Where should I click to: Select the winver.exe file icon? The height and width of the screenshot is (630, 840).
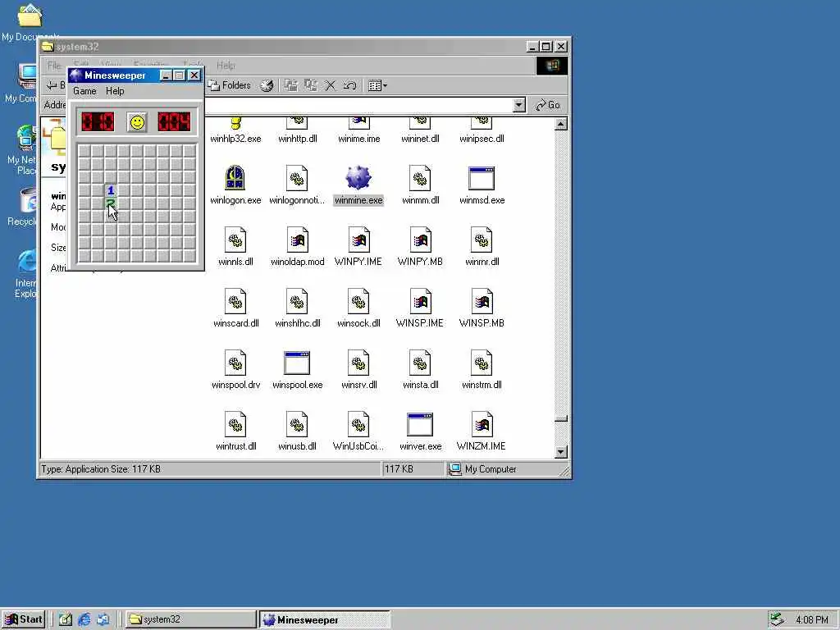(x=420, y=424)
